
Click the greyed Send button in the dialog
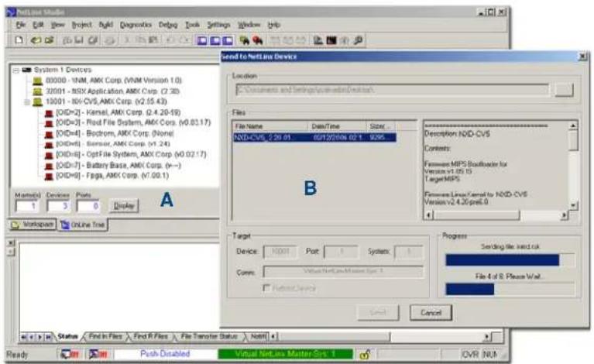(378, 313)
